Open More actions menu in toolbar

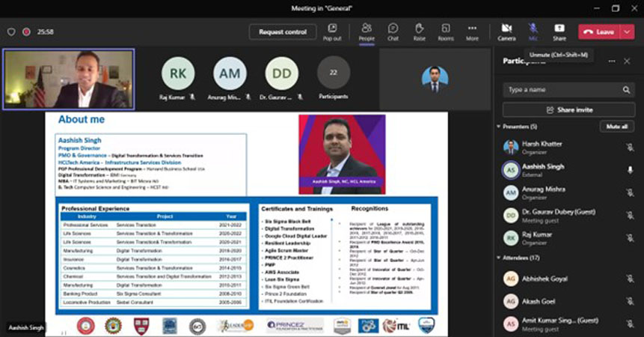tap(472, 31)
